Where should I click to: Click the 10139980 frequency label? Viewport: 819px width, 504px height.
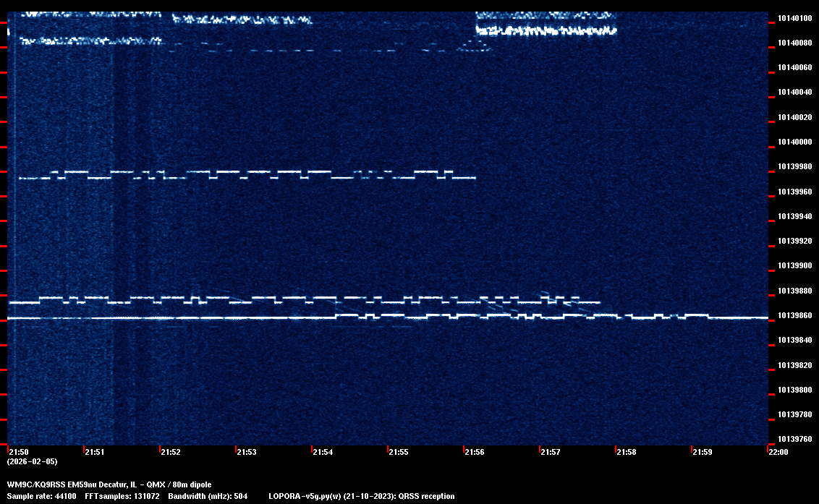pyautogui.click(x=794, y=167)
